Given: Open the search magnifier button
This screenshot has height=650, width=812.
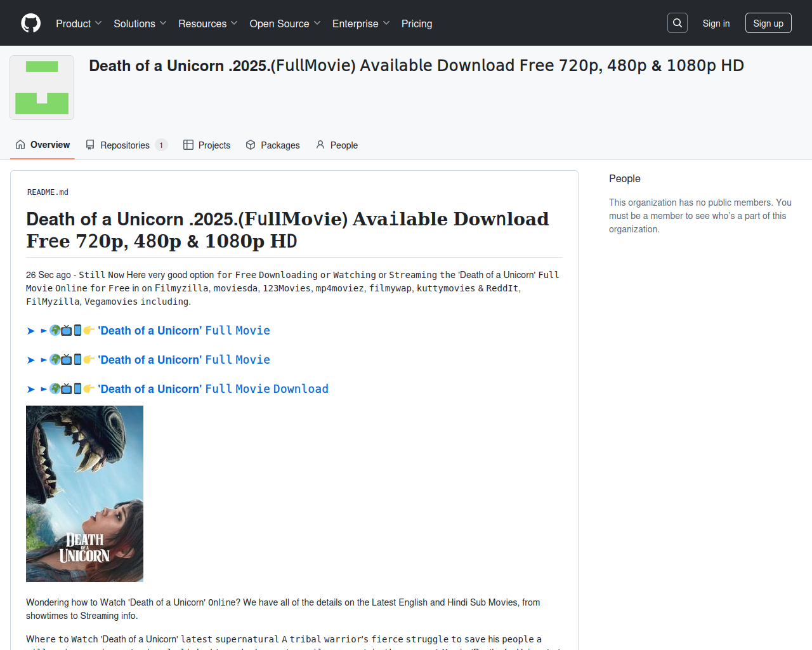Looking at the screenshot, I should [677, 23].
